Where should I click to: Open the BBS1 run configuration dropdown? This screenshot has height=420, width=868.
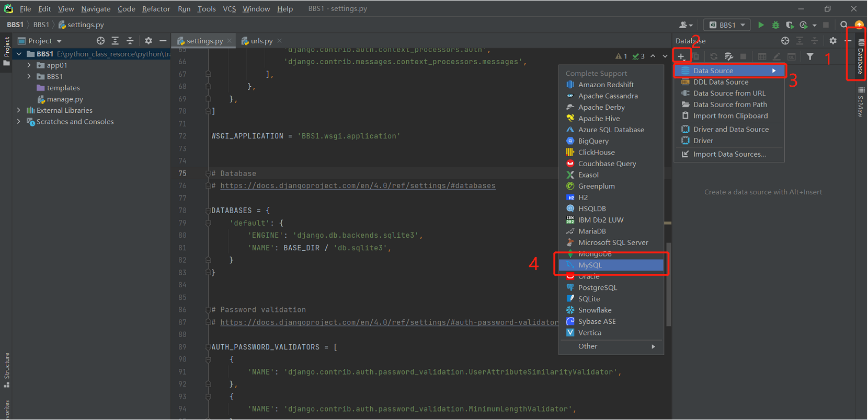tap(727, 25)
